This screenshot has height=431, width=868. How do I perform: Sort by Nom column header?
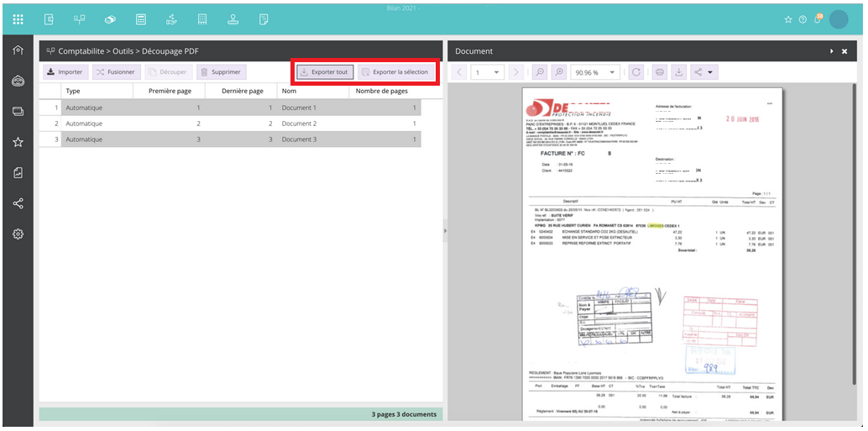coord(313,91)
